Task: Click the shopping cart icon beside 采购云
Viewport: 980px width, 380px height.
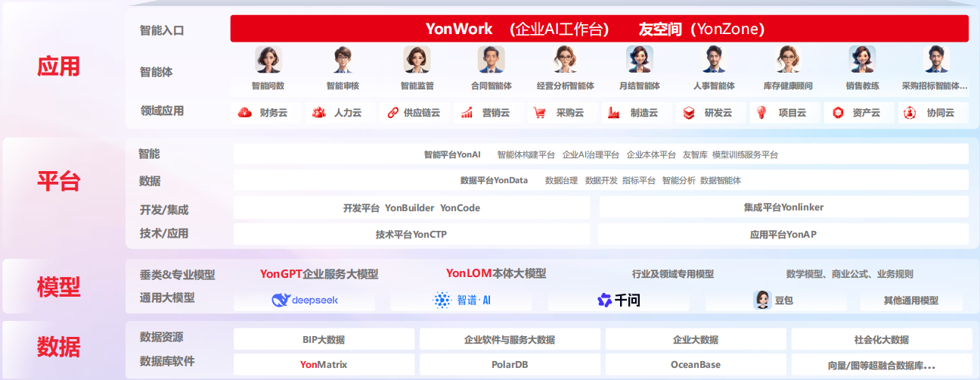Action: (x=540, y=113)
